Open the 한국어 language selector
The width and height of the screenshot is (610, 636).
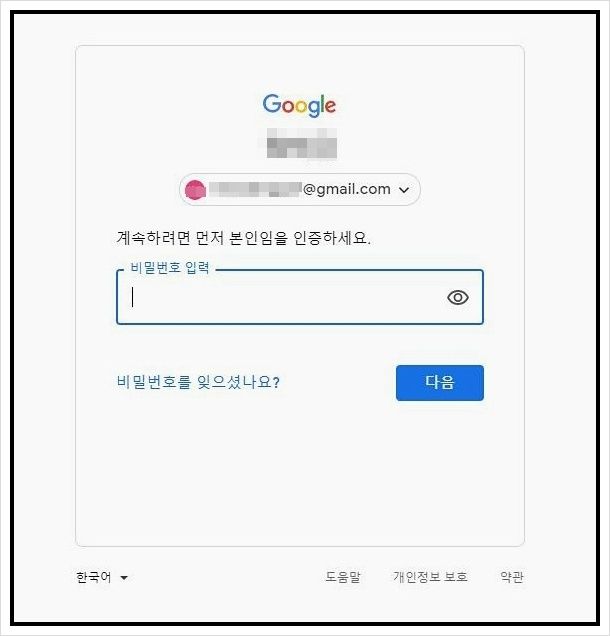(102, 577)
